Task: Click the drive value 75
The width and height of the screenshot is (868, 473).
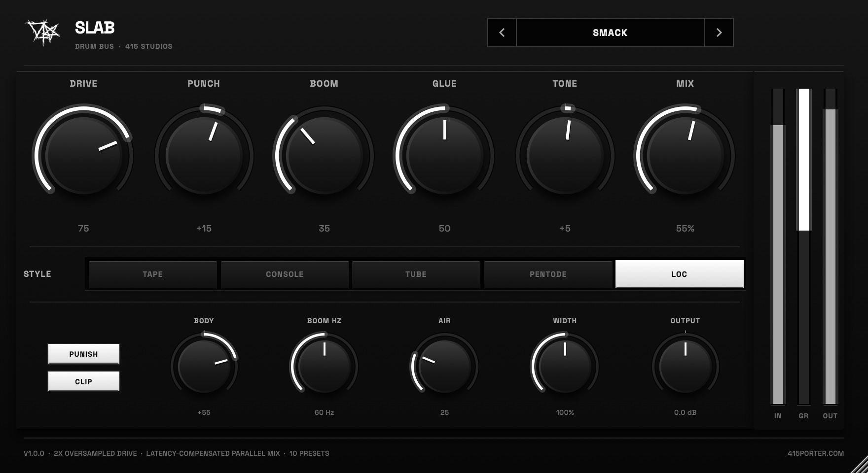Action: pos(83,229)
